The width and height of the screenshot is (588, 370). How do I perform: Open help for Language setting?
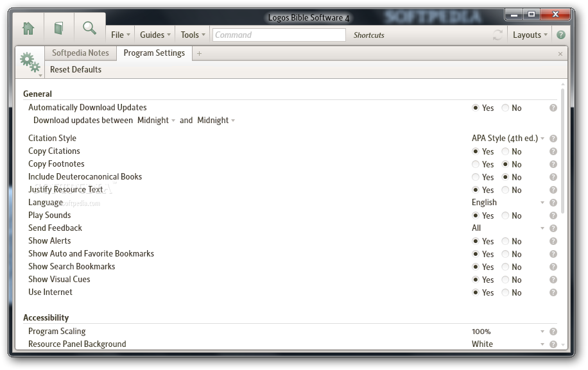pos(553,203)
